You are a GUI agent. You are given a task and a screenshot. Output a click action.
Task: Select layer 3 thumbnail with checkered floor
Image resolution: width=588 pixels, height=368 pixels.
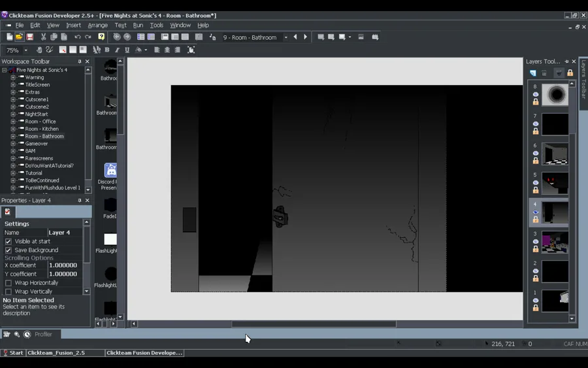click(x=555, y=242)
